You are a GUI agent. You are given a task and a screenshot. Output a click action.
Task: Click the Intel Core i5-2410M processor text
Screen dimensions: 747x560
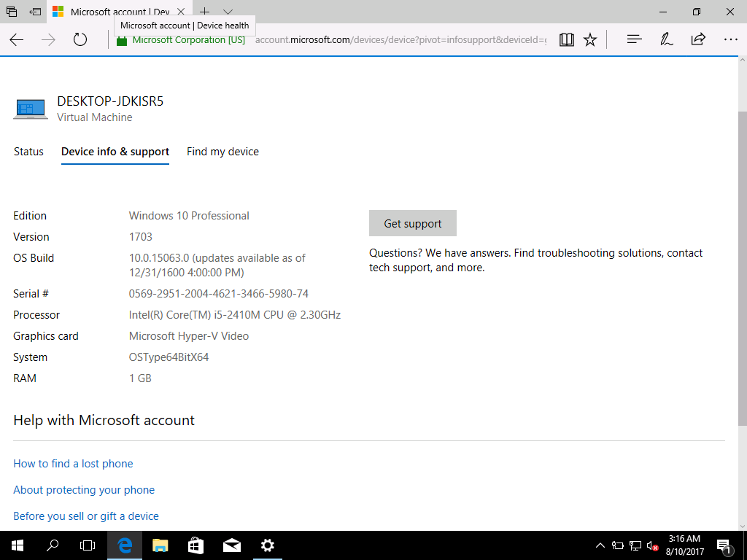[234, 315]
